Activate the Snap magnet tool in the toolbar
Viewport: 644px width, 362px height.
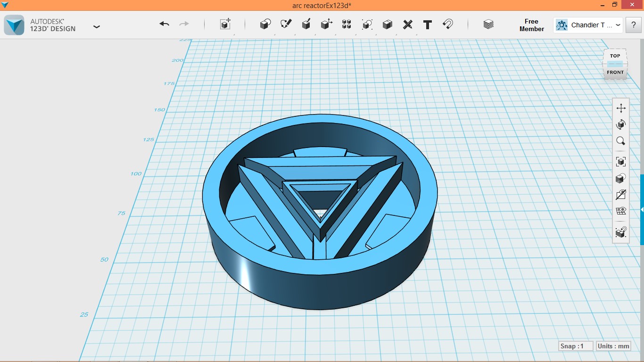448,24
